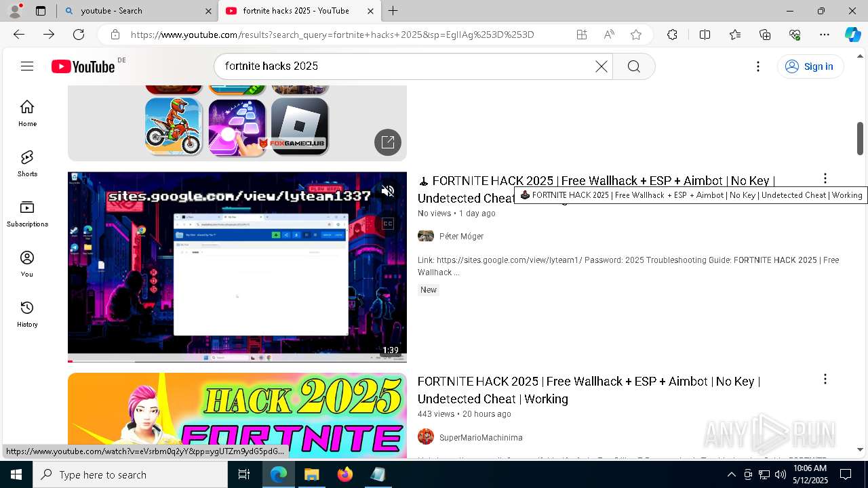This screenshot has height=488, width=868.
Task: Click the magnifier search button
Action: coord(634,66)
